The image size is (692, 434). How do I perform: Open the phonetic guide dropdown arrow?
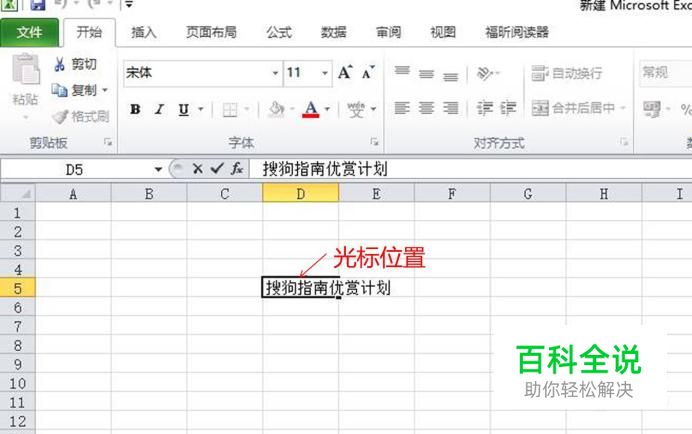click(x=373, y=109)
